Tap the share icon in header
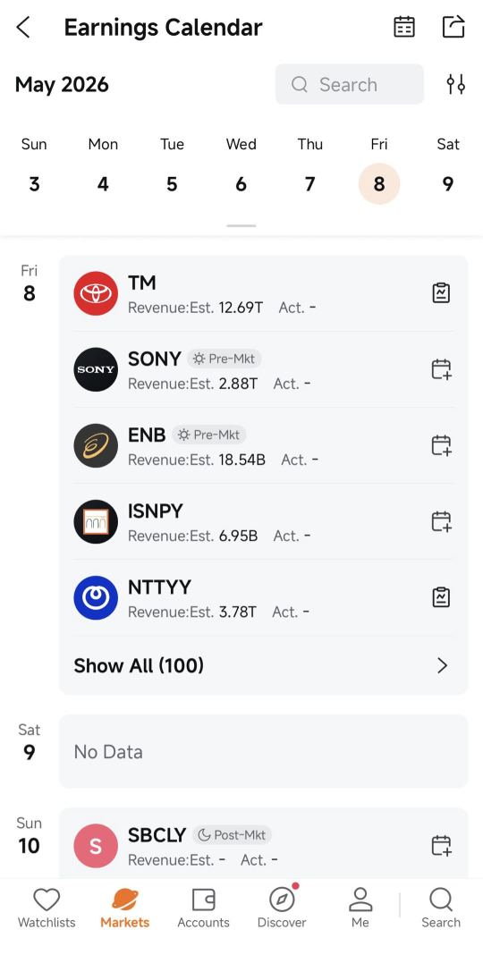Screen dimensions: 483x980 point(453,27)
